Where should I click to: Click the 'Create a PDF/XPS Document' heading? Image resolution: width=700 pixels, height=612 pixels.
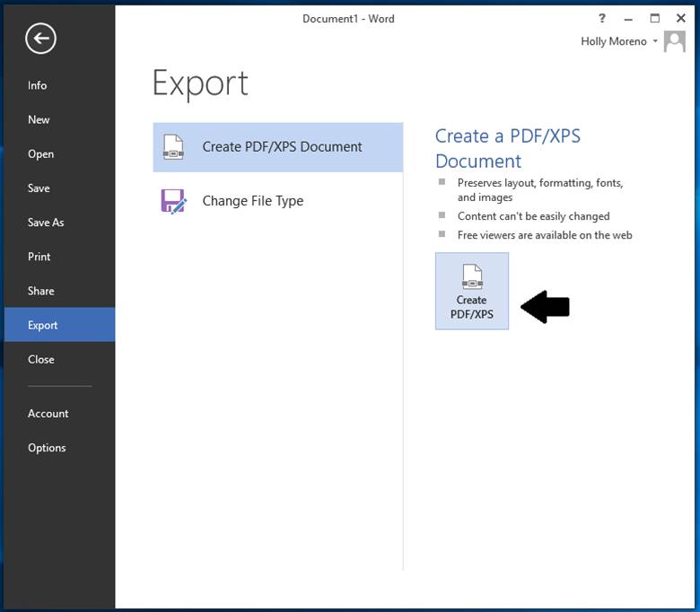click(x=508, y=148)
